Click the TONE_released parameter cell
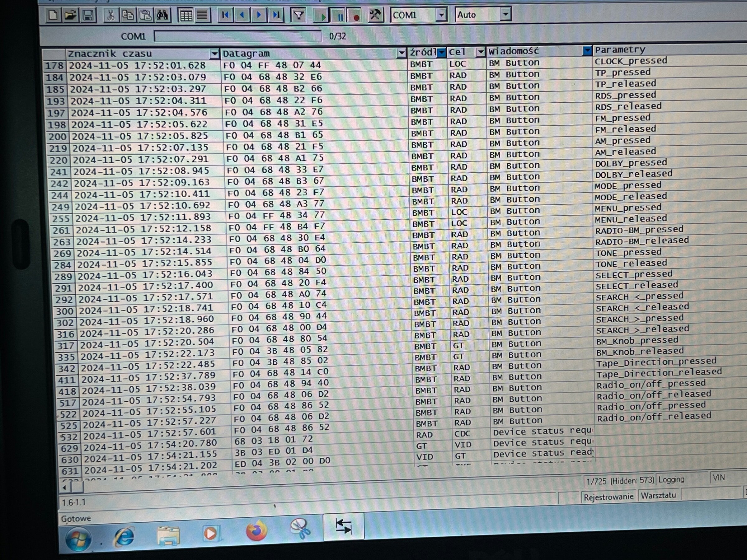747x560 pixels. pyautogui.click(x=631, y=264)
